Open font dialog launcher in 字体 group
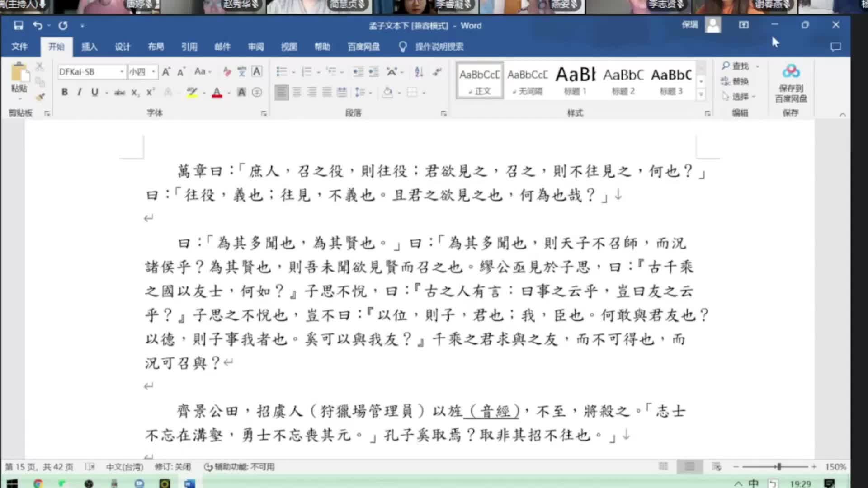Screen dimensions: 868x488 [264, 113]
